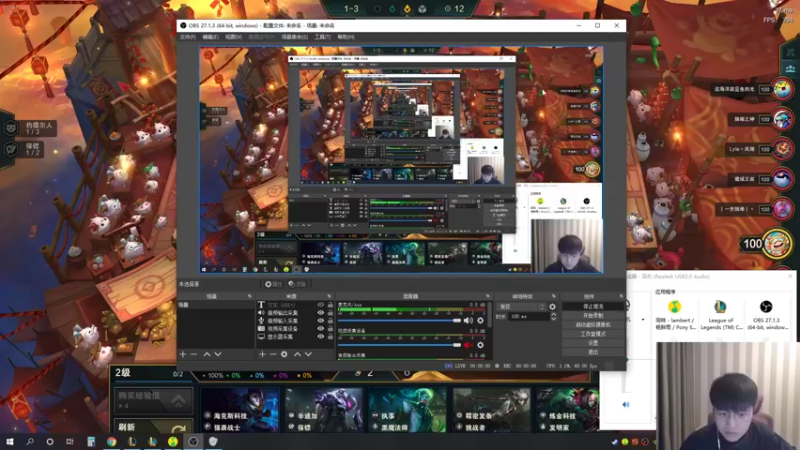Toggle visibility of 视频采集设备 source
The width and height of the screenshot is (800, 450).
tap(320, 329)
